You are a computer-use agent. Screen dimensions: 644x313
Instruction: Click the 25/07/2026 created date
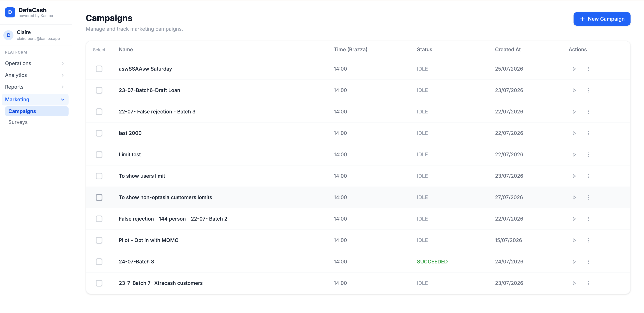click(x=509, y=69)
